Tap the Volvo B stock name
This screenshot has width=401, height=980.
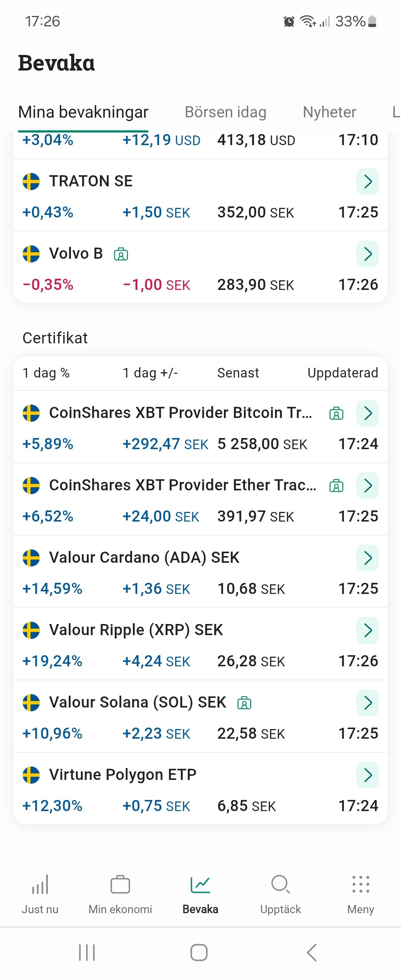click(x=76, y=254)
